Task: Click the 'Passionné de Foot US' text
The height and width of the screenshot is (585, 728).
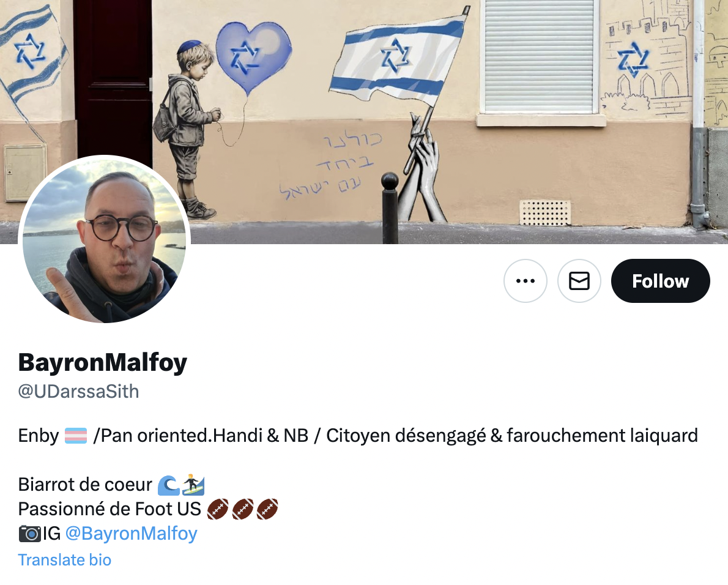Action: point(110,509)
